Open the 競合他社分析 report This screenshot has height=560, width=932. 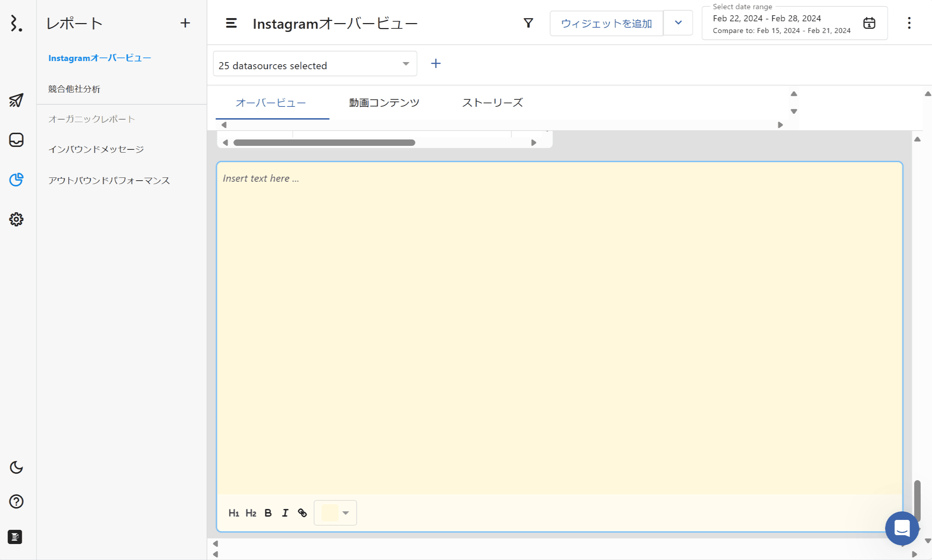[x=74, y=89]
